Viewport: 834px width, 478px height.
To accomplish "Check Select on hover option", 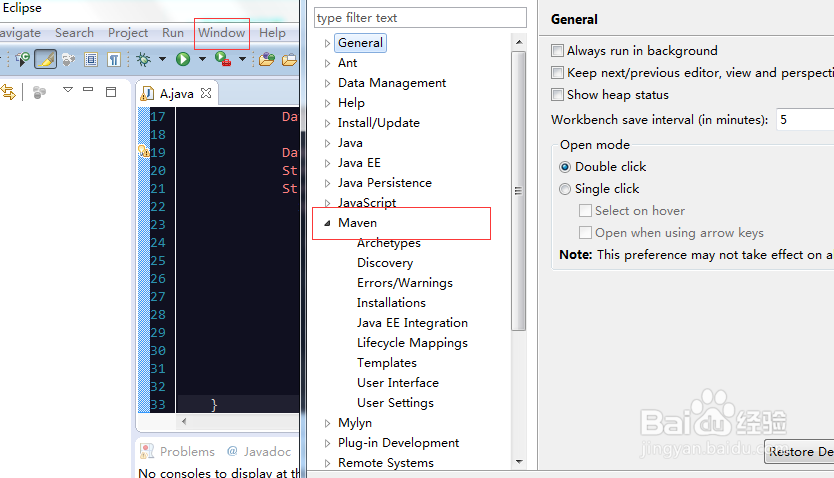I will [x=585, y=211].
